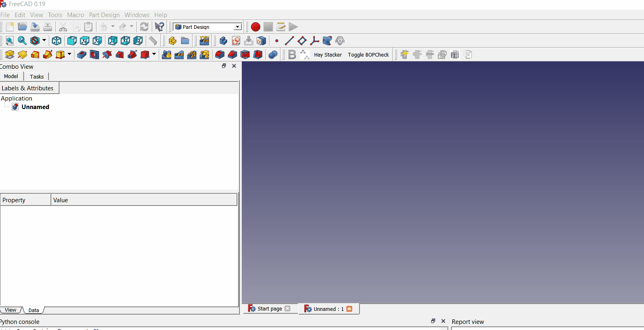The image size is (644, 330).
Task: Click the Print icon in toolbar
Action: click(48, 27)
